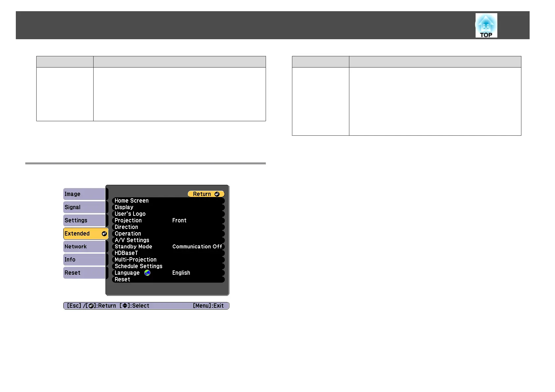Open the Reset tab in the sidebar
The height and width of the screenshot is (392, 555).
pyautogui.click(x=84, y=273)
